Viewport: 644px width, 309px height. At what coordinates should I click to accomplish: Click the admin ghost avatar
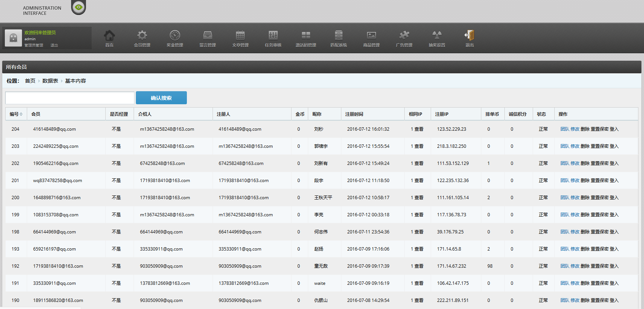pos(13,38)
